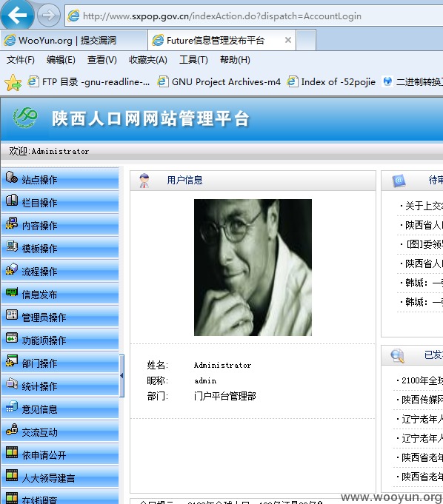Open the favorites star icon
Viewport: 443px width, 504px height.
[x=13, y=82]
